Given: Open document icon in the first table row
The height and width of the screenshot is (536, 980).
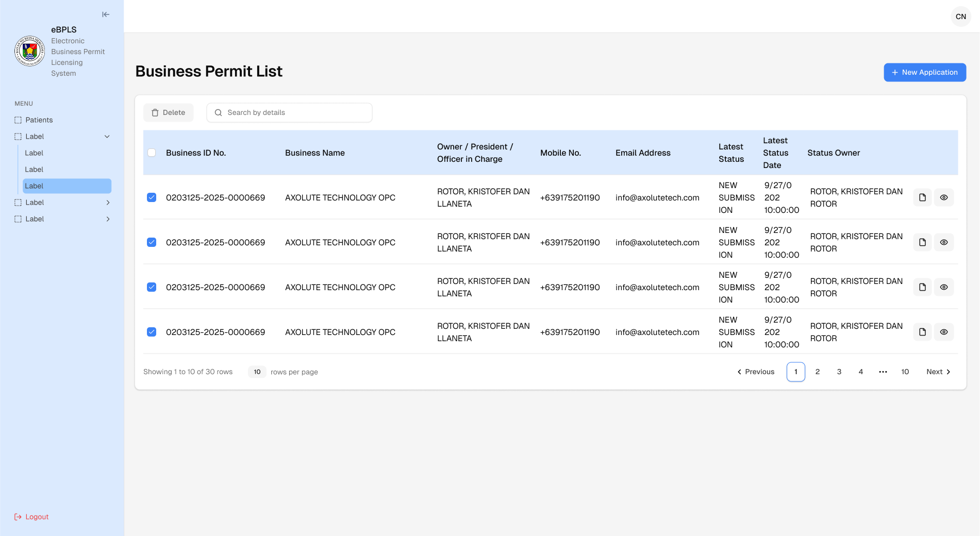Looking at the screenshot, I should point(922,197).
